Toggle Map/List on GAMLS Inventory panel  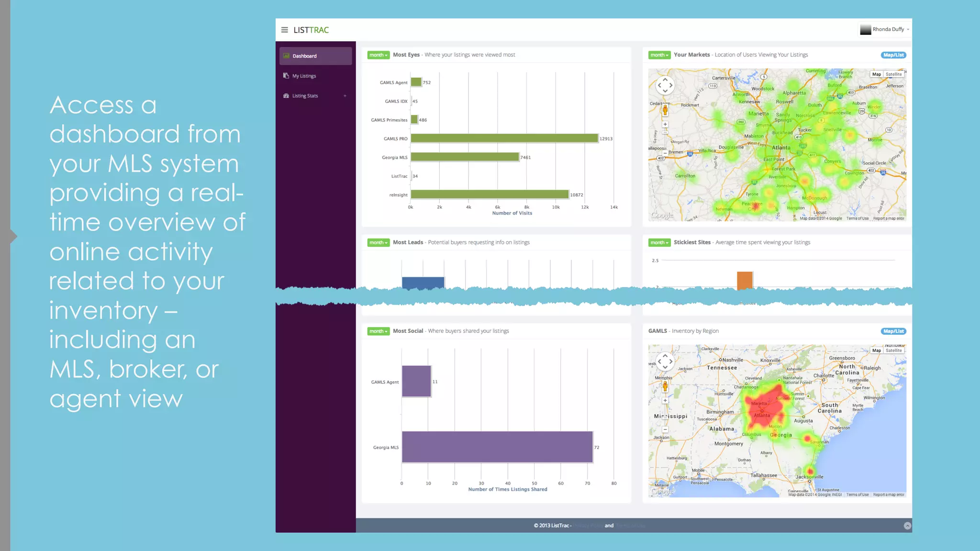[893, 331]
